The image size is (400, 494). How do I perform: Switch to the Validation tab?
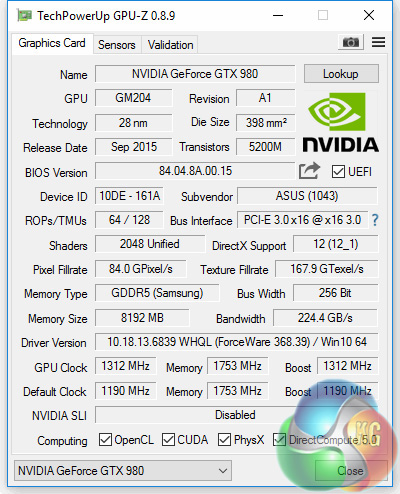(x=171, y=45)
